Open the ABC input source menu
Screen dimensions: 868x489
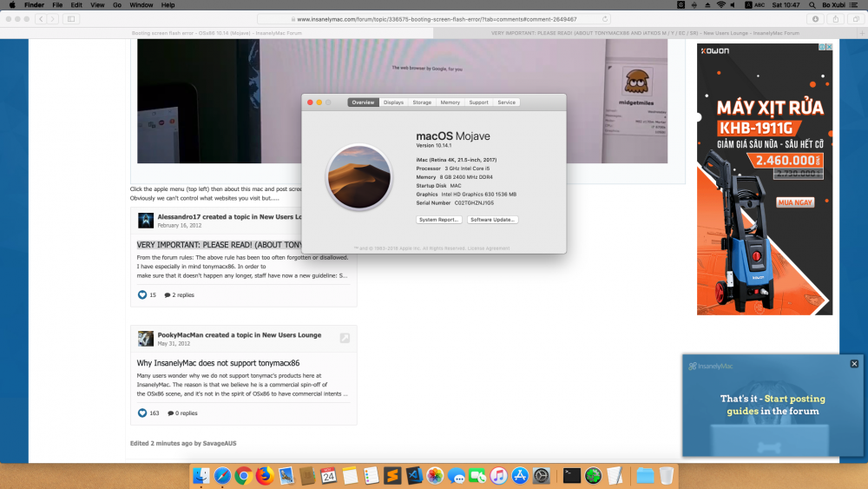[x=754, y=5]
